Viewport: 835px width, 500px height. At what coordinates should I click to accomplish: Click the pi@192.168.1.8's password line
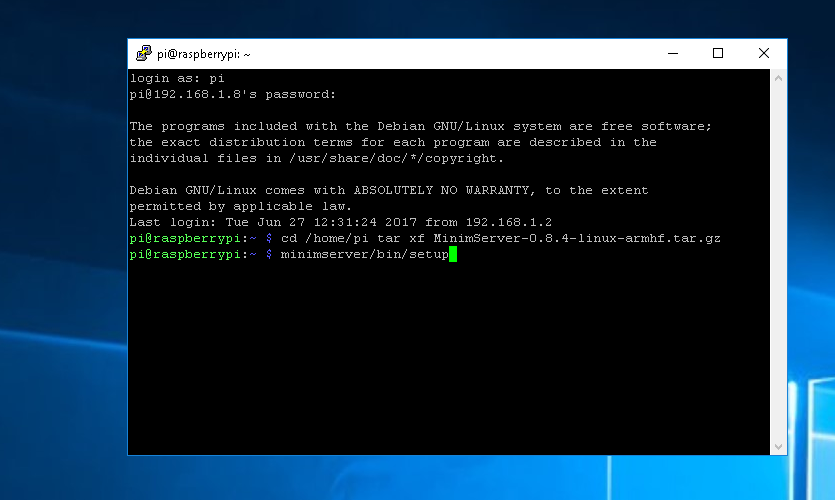[233, 94]
